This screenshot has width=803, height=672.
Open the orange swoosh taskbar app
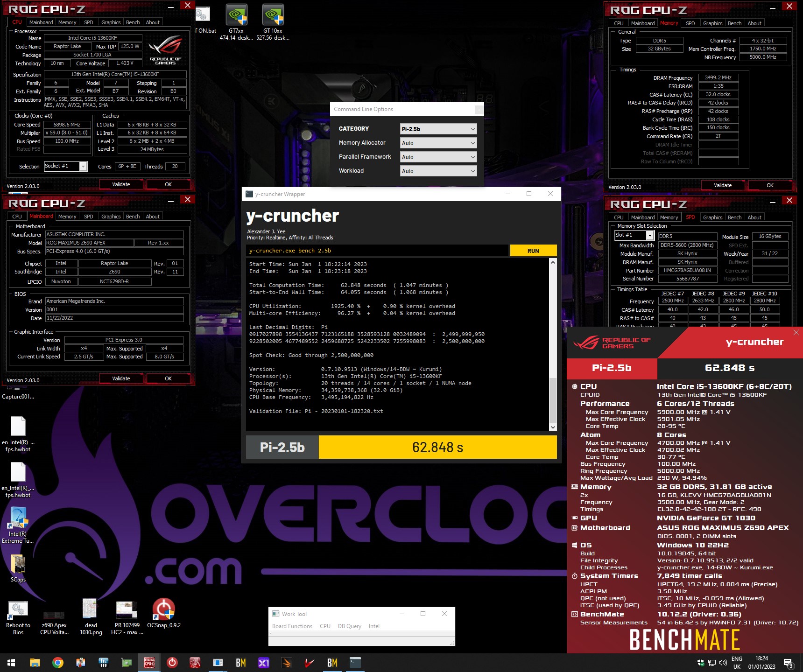coord(287,663)
